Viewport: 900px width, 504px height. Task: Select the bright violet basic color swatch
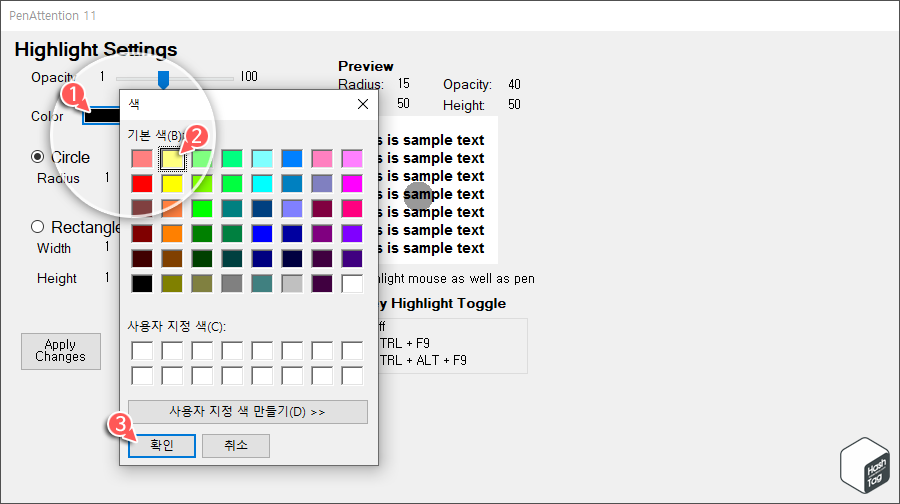pos(352,234)
